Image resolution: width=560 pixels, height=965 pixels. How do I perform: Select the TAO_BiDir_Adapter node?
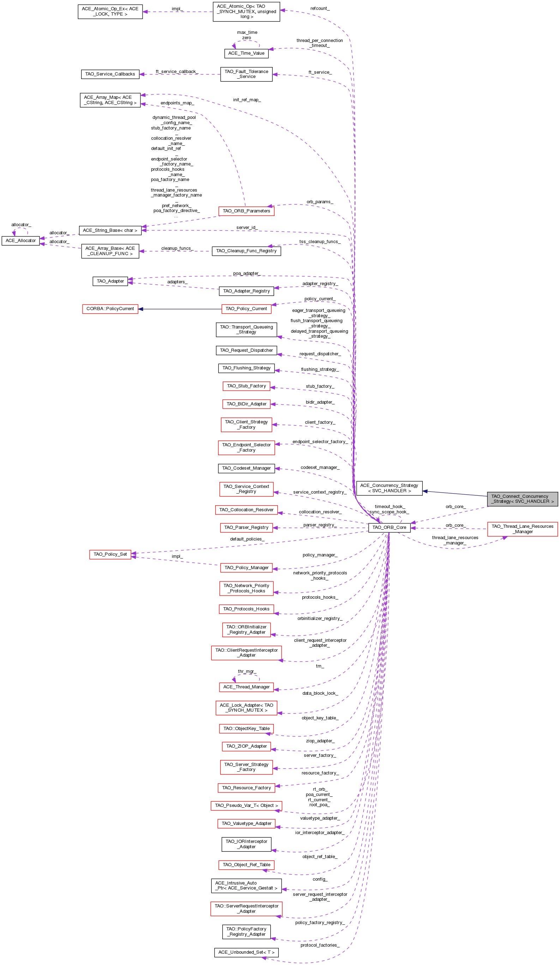tap(246, 404)
